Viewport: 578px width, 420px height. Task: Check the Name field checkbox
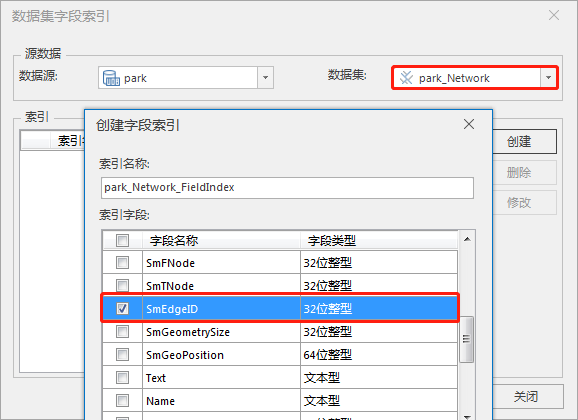tap(122, 400)
